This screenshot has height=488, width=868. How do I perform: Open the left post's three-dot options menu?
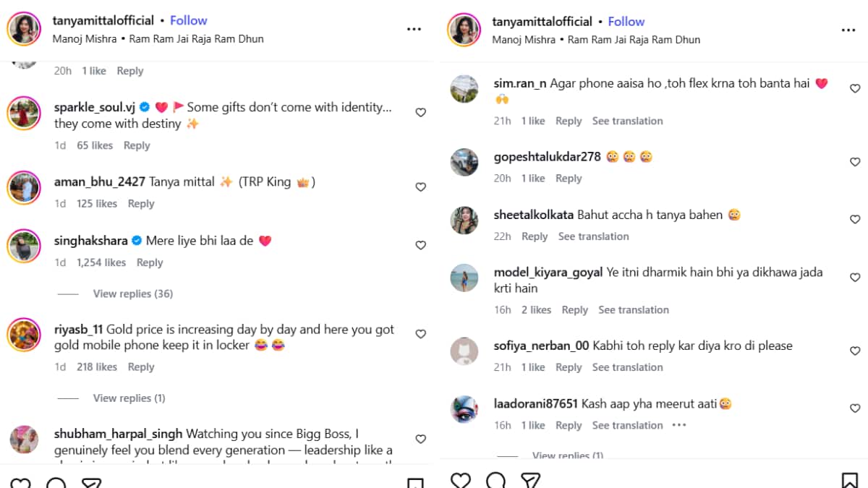(x=414, y=29)
